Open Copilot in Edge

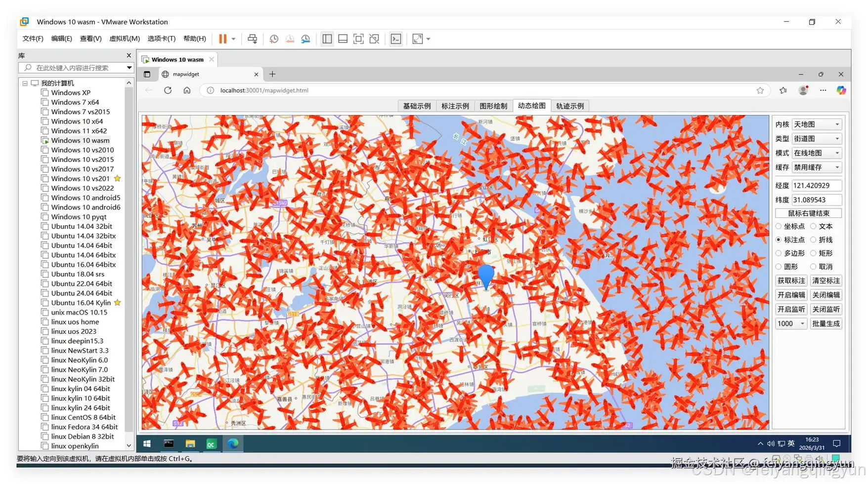pos(841,90)
